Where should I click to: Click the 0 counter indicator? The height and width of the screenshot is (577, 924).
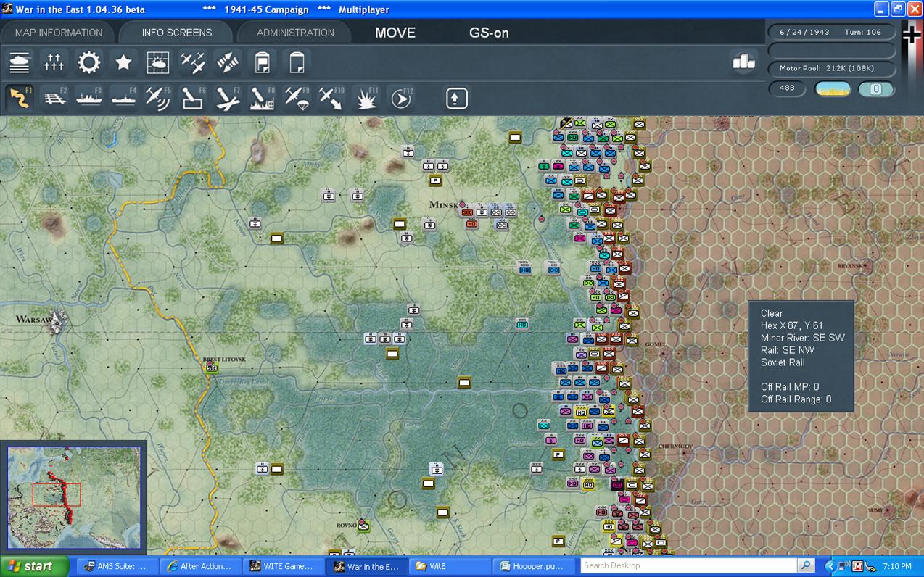click(875, 88)
